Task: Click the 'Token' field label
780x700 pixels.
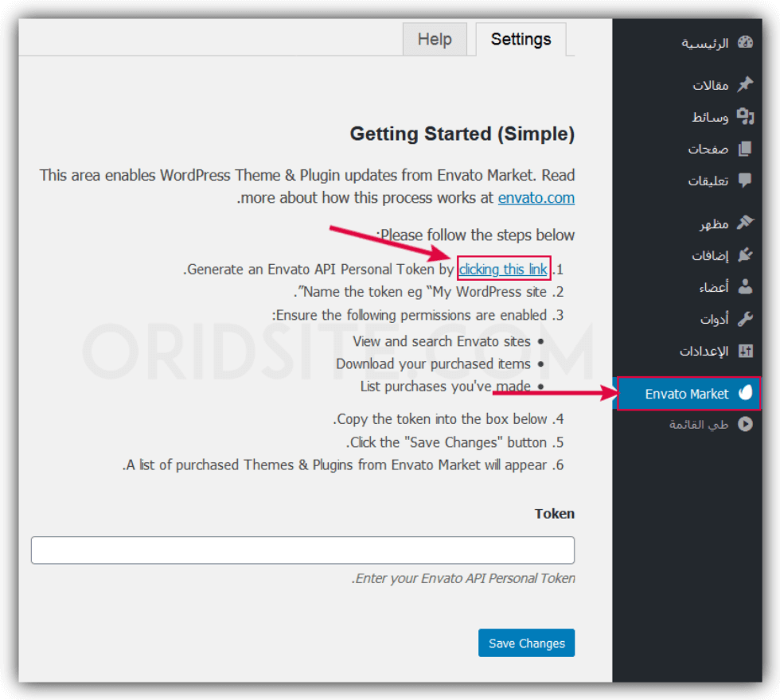Action: pyautogui.click(x=554, y=514)
